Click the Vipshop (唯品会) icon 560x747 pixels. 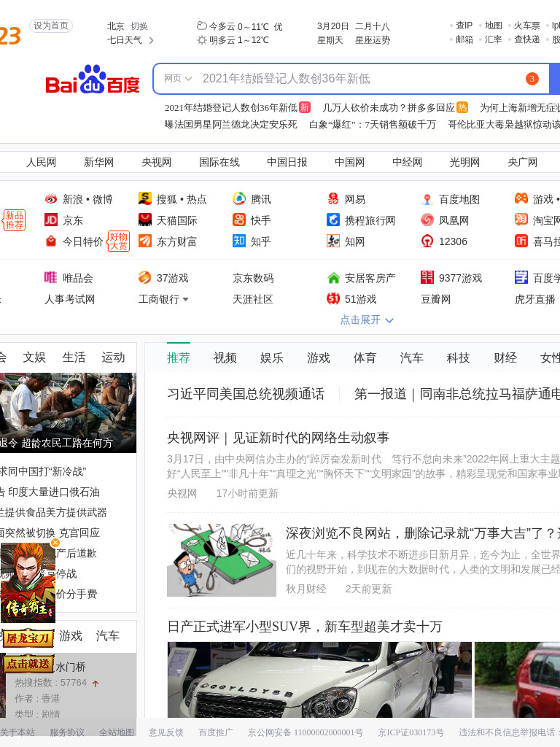coord(51,277)
